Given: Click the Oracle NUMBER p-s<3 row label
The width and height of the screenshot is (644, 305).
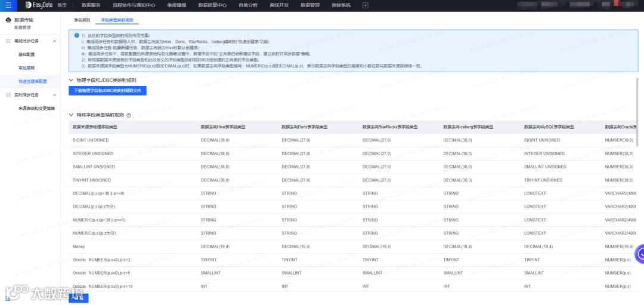Looking at the screenshot, I should click(101, 260).
